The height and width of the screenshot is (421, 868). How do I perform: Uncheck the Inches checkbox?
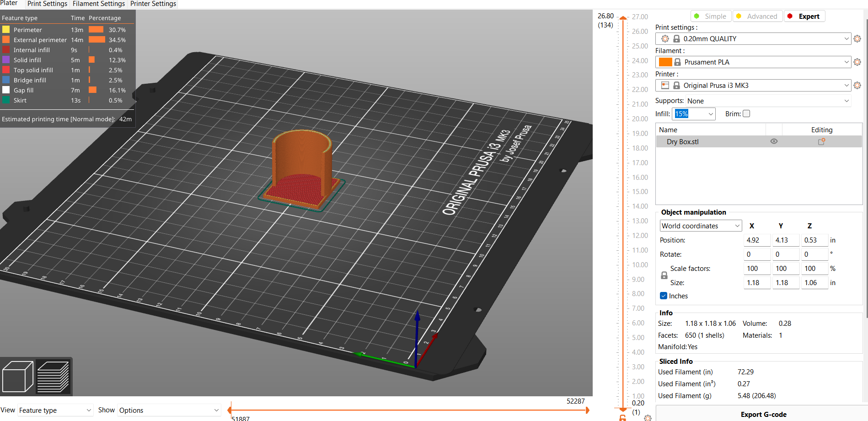[x=664, y=296]
